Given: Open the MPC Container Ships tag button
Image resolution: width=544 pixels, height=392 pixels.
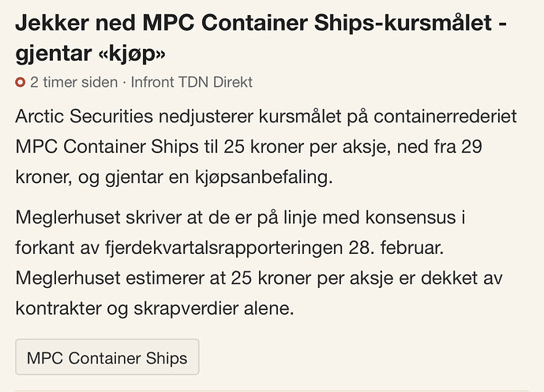Looking at the screenshot, I should click(107, 357).
